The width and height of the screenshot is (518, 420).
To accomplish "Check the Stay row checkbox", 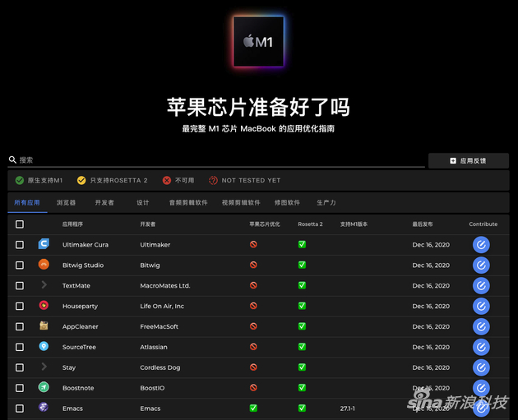I will pos(20,367).
